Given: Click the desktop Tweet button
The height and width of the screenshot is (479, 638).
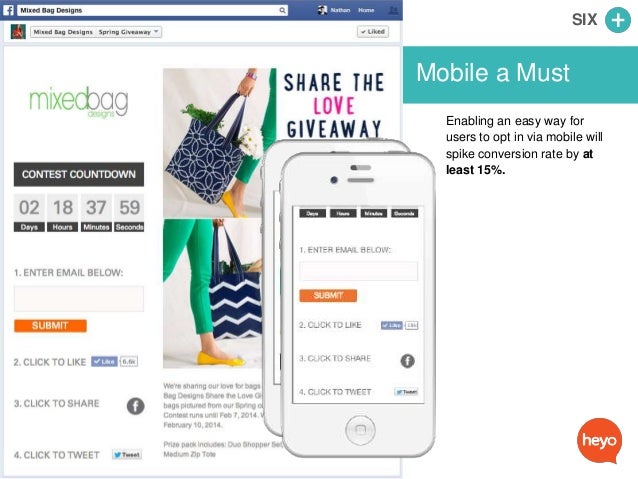Looking at the screenshot, I should click(x=127, y=455).
